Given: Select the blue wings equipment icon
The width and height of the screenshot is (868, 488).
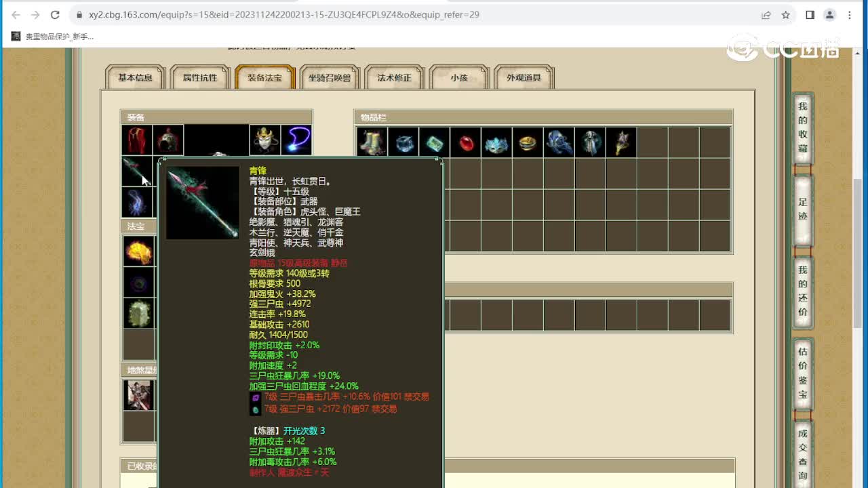Looking at the screenshot, I should [137, 202].
